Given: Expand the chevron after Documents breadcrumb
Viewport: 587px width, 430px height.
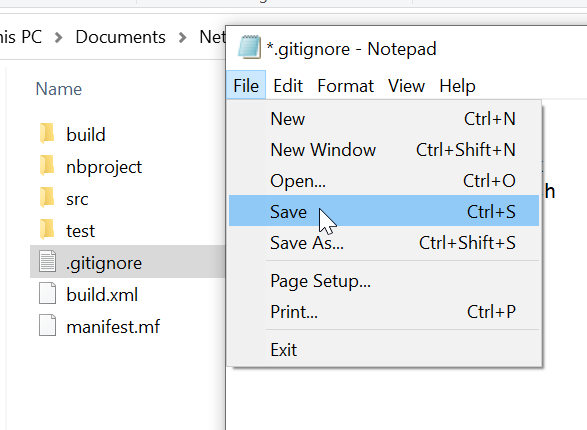Looking at the screenshot, I should pos(182,37).
